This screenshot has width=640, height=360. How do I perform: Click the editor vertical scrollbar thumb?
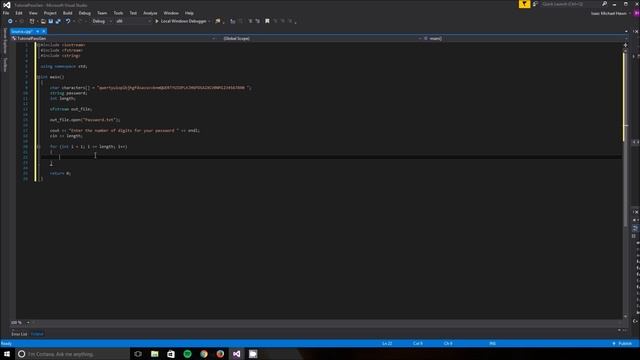(625, 139)
